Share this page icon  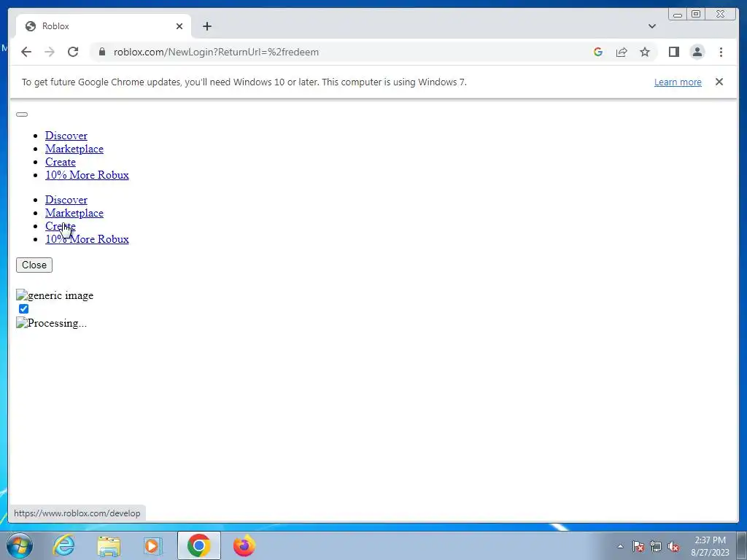tap(622, 52)
